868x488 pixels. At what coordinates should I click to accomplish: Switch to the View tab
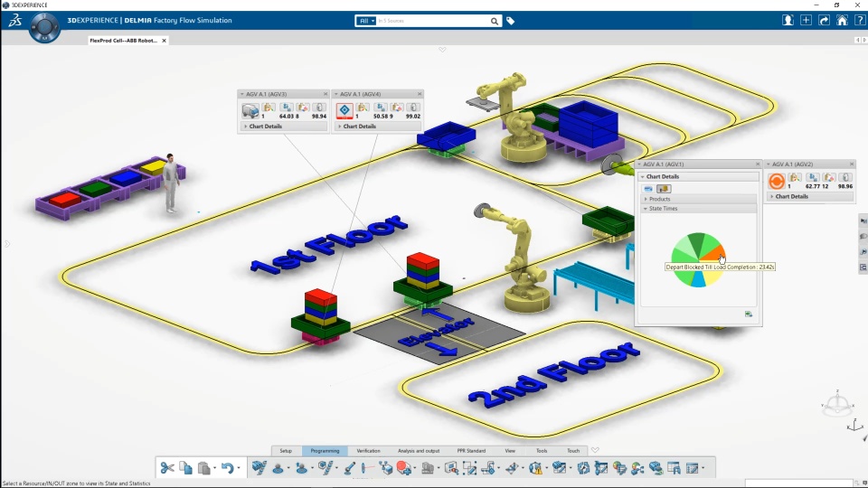(x=510, y=451)
